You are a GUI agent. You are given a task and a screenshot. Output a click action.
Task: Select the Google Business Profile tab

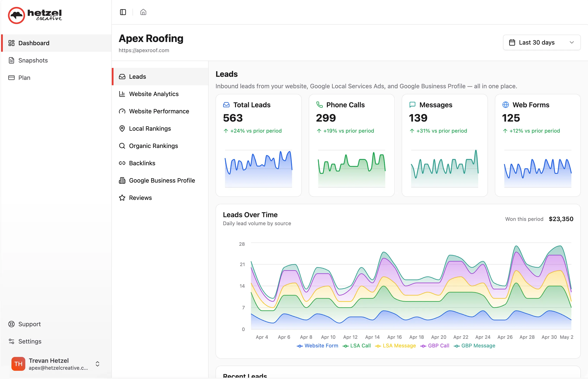(x=160, y=180)
